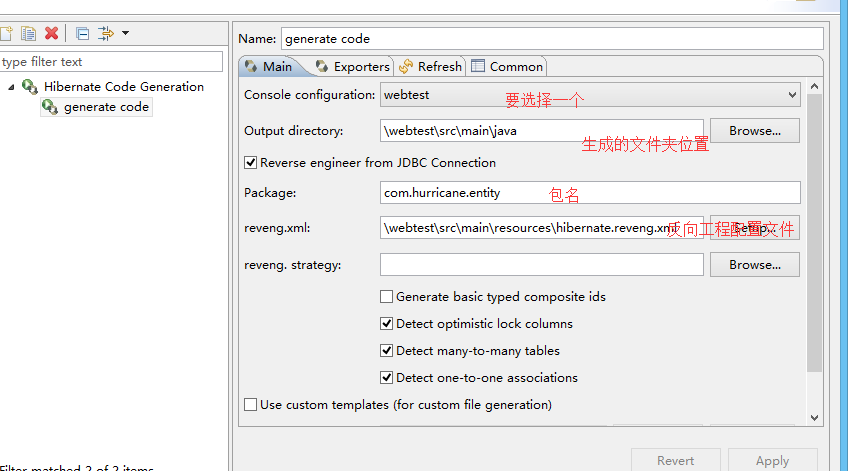Click the Setup button for reveng.xml
The height and width of the screenshot is (471, 848).
tap(754, 228)
